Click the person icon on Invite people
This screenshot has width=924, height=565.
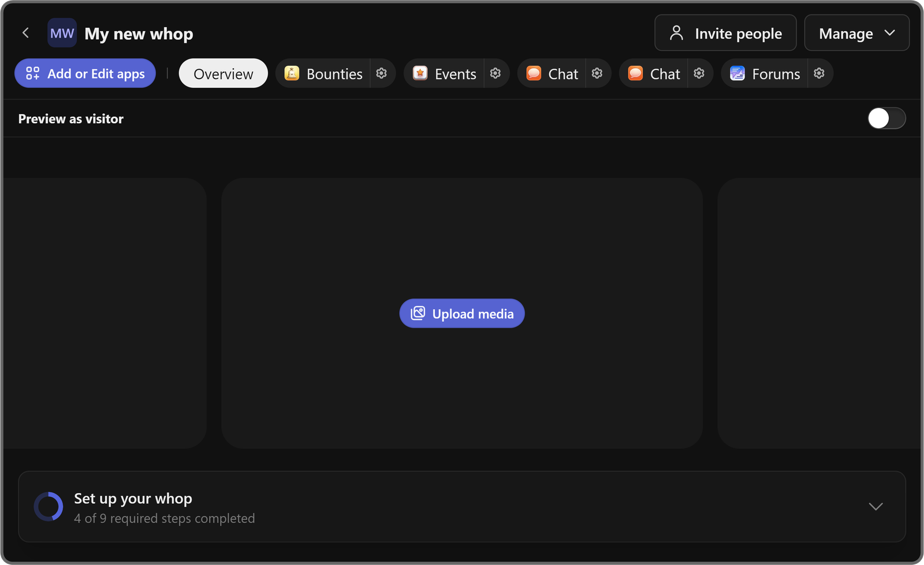tap(676, 33)
